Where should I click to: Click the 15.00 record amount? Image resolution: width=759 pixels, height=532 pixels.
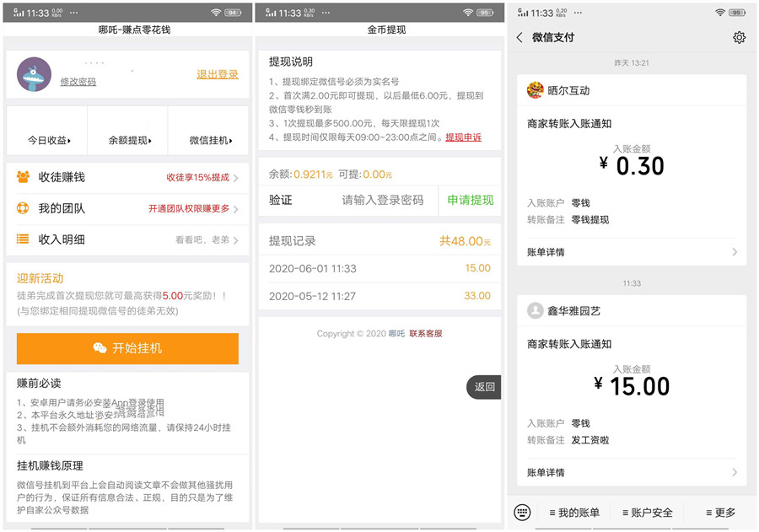(477, 268)
